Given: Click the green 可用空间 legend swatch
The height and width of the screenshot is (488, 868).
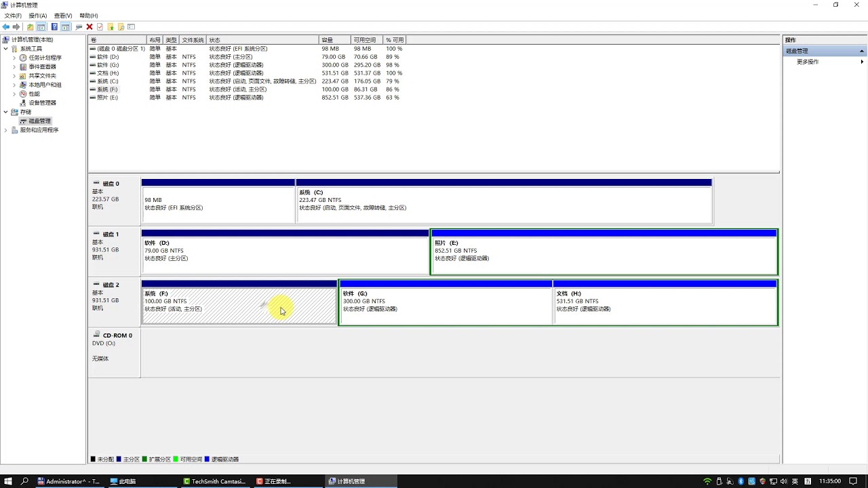Looking at the screenshot, I should coord(176,460).
